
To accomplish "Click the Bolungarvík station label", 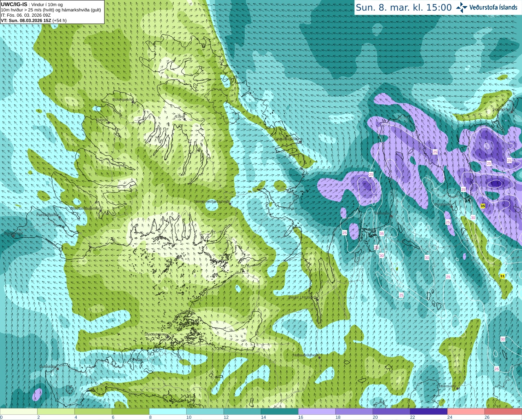I will click(x=122, y=99).
